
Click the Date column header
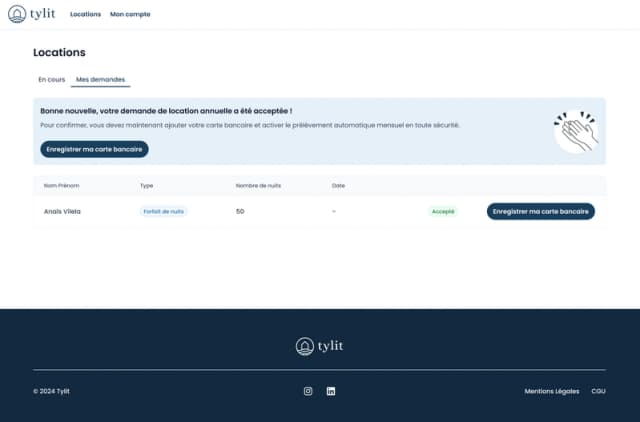338,185
